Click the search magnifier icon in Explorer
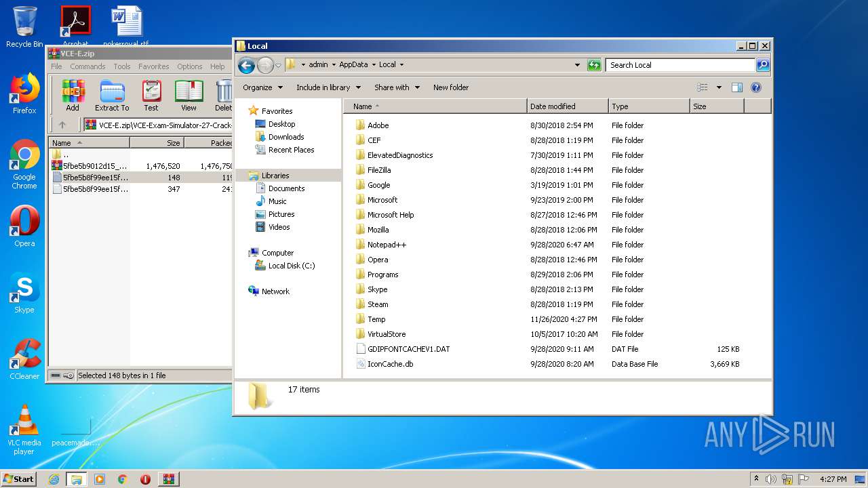The height and width of the screenshot is (488, 868). (763, 65)
